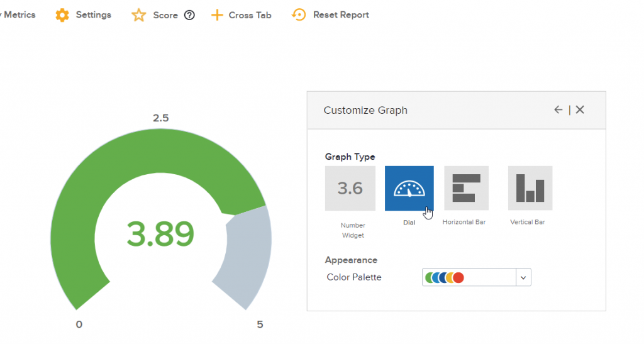Viewport: 644px width, 344px height.
Task: Select the Dial graph type tile
Action: click(409, 188)
